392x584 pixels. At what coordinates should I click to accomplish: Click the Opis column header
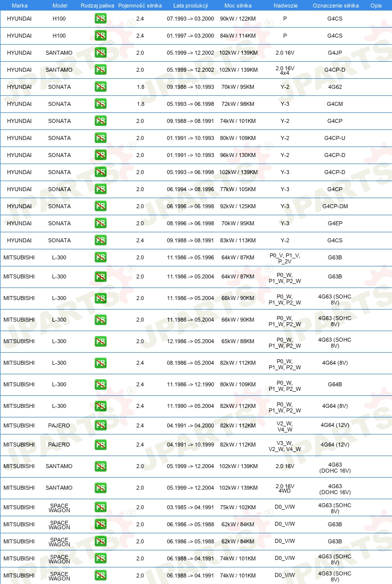coord(376,6)
